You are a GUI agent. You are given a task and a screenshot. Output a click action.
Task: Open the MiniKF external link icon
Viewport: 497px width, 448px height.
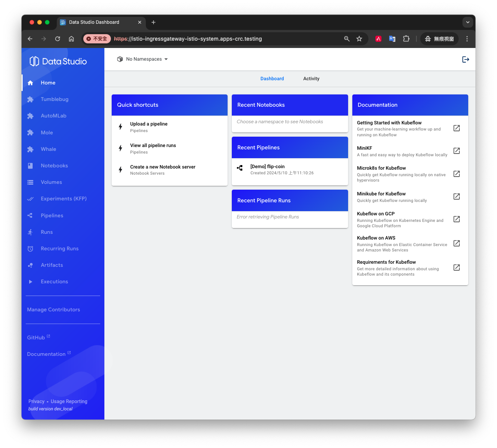[456, 151]
